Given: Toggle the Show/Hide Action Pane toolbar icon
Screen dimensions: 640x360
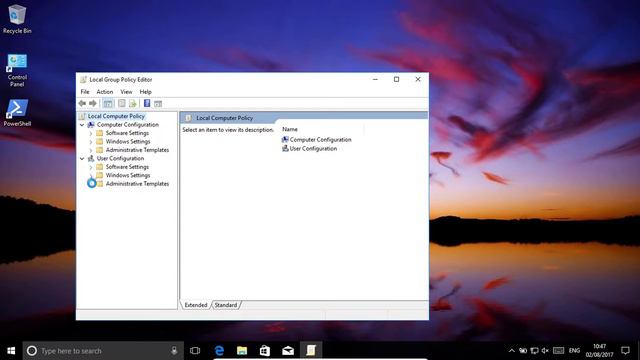Looking at the screenshot, I should [x=158, y=104].
